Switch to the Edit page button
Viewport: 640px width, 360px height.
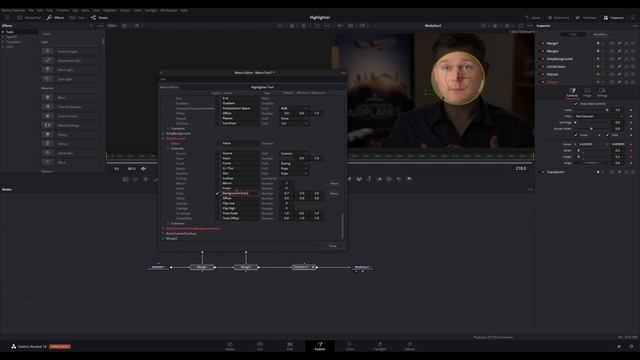pyautogui.click(x=290, y=346)
